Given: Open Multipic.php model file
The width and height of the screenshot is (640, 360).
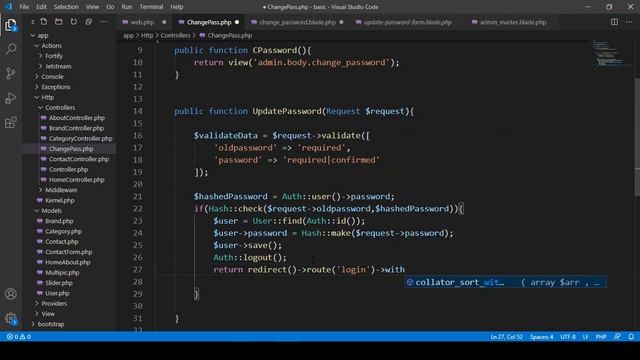Looking at the screenshot, I should [x=62, y=273].
